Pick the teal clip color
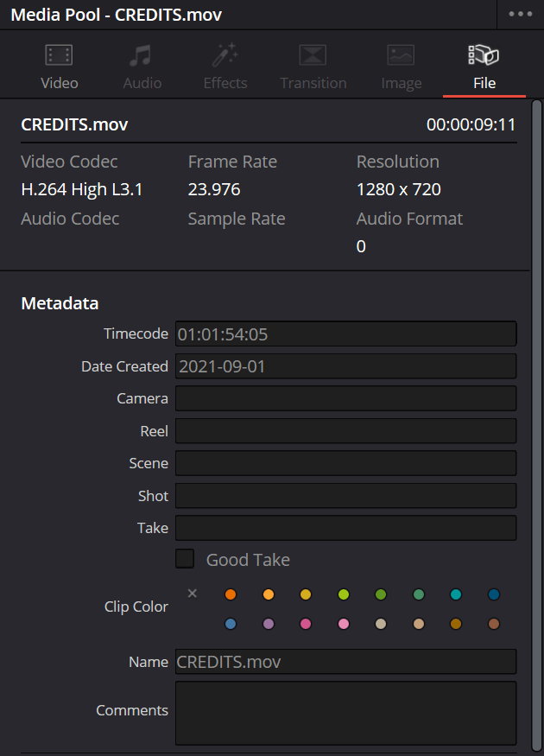 456,594
